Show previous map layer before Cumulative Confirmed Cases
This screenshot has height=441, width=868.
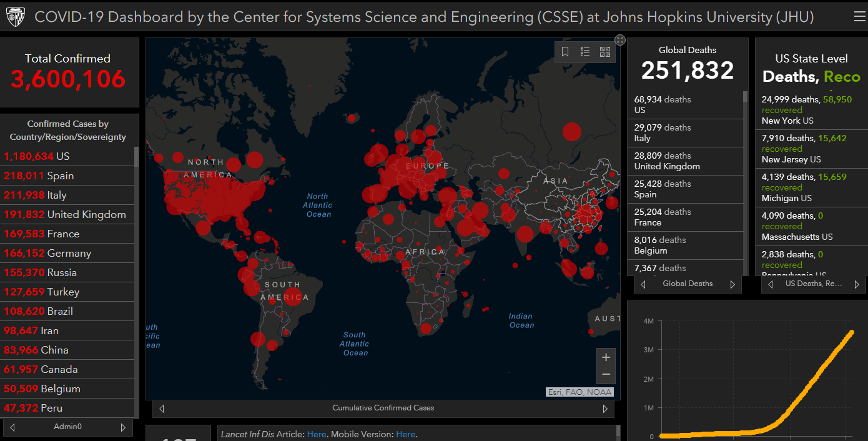tap(162, 409)
